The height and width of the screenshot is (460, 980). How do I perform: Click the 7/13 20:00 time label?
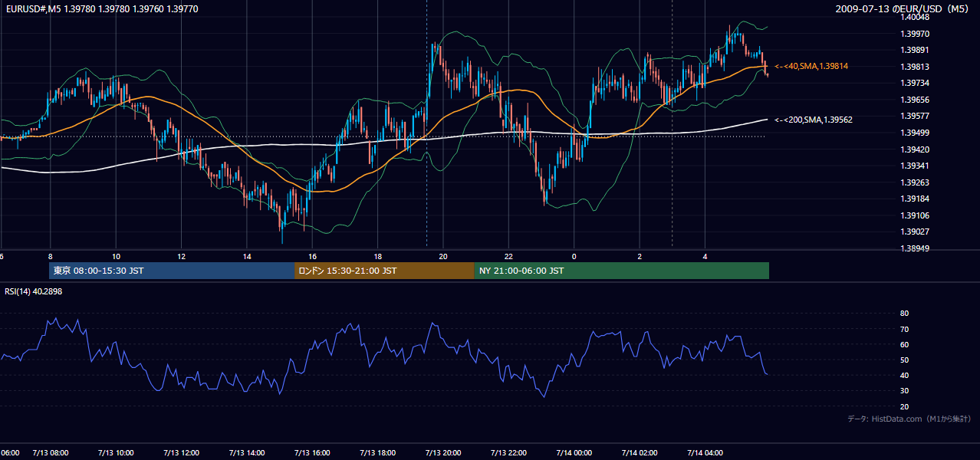[443, 452]
